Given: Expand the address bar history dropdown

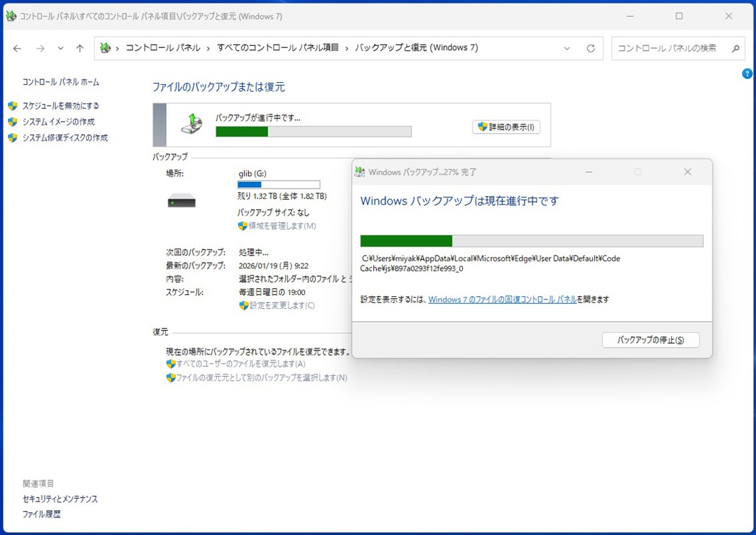Looking at the screenshot, I should pyautogui.click(x=567, y=48).
